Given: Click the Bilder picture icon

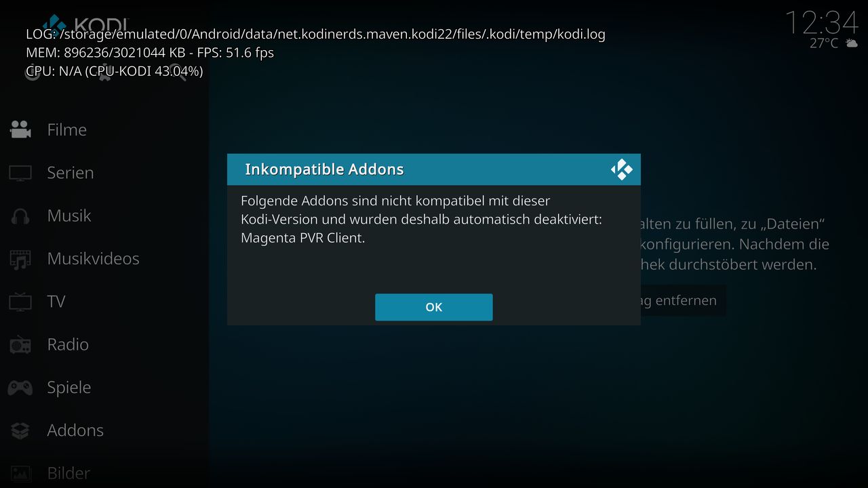Looking at the screenshot, I should 20,473.
